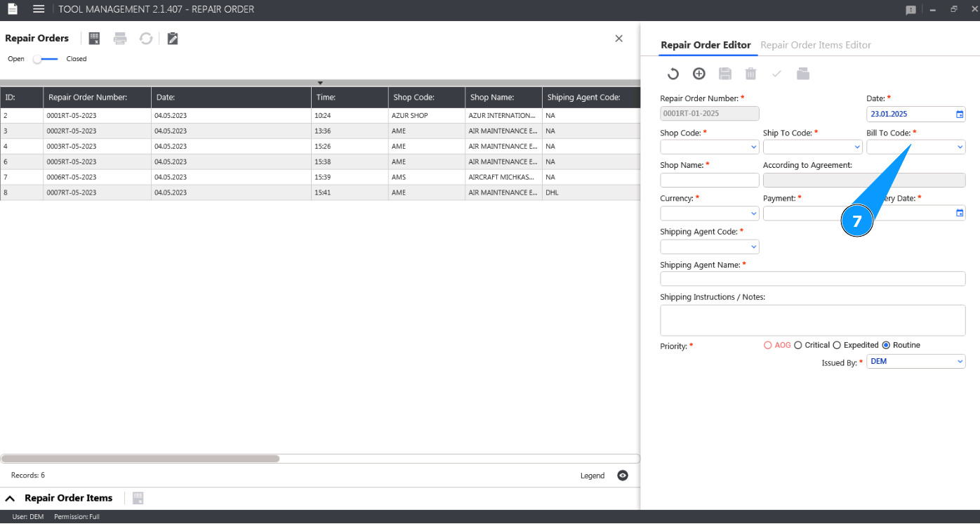980x524 pixels.
Task: Sort by the Time column header
Action: (350, 98)
